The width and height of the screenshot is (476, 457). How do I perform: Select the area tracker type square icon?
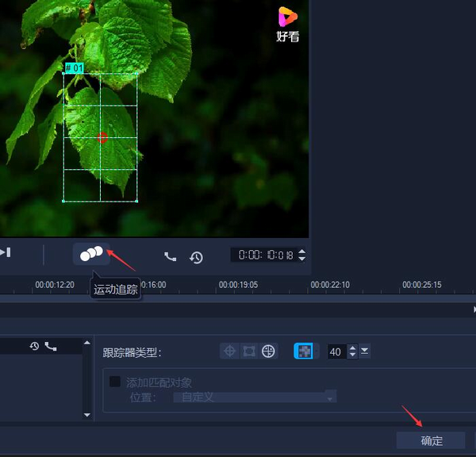249,351
